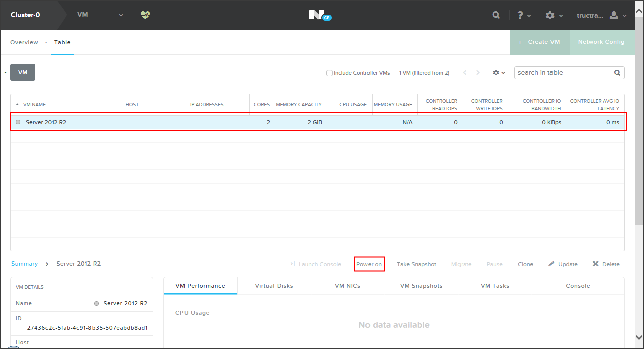Click the Nutanix CE logo
Screen dimensions: 644x349
point(320,15)
